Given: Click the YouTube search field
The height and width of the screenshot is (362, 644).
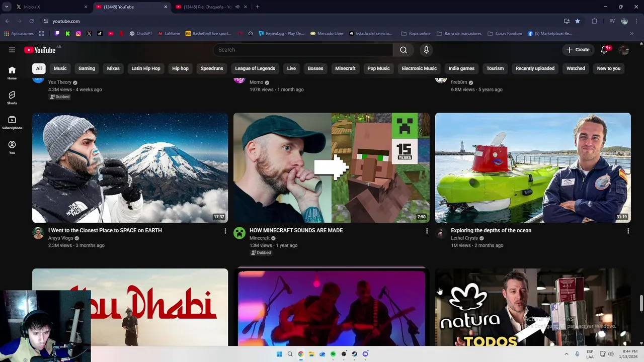Looking at the screenshot, I should point(303,50).
